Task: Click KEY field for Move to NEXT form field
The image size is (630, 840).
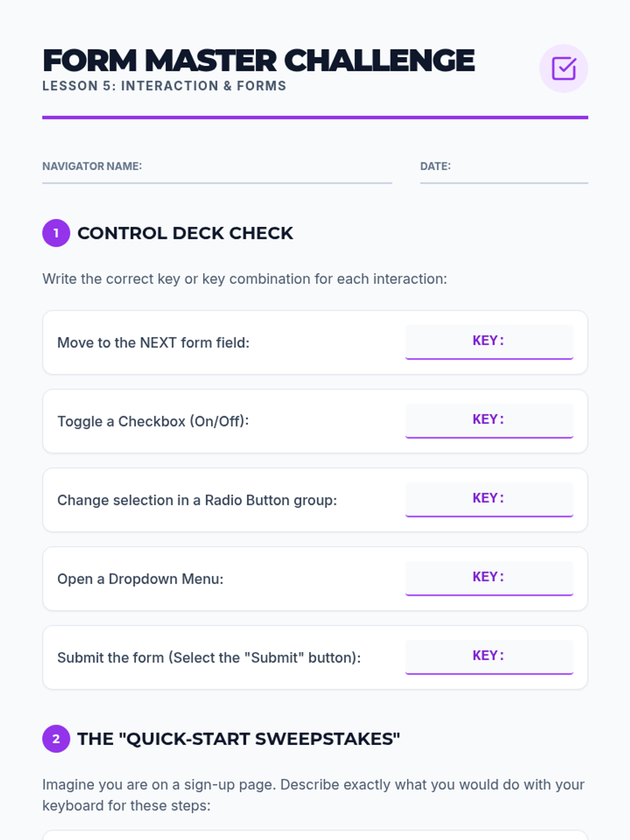Action: pos(489,342)
